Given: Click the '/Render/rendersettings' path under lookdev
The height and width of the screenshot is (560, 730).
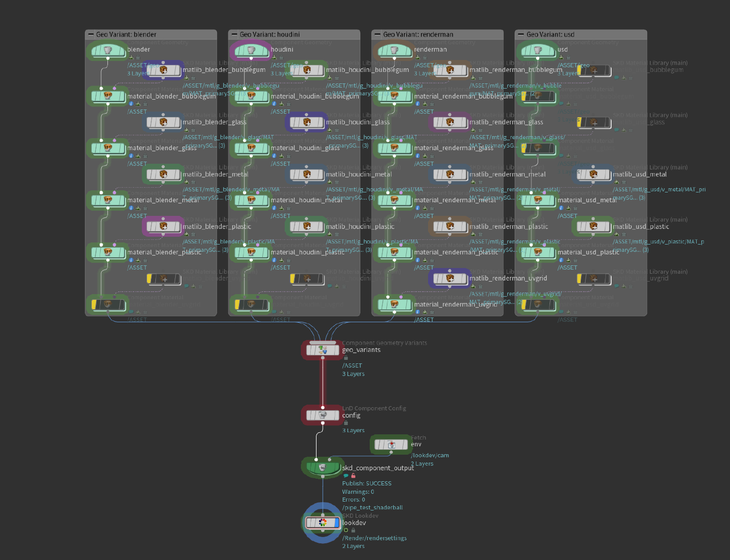Looking at the screenshot, I should 374,538.
